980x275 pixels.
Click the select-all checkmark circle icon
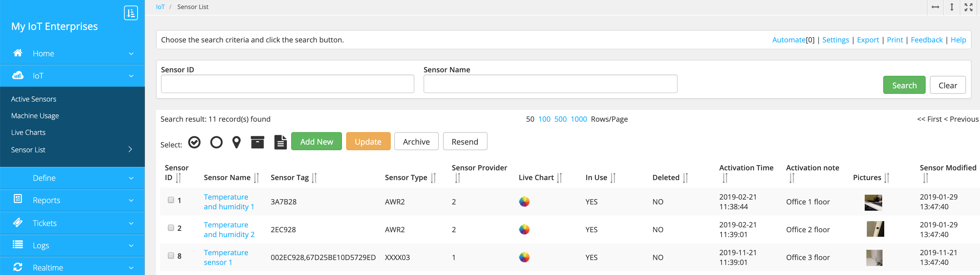point(194,142)
